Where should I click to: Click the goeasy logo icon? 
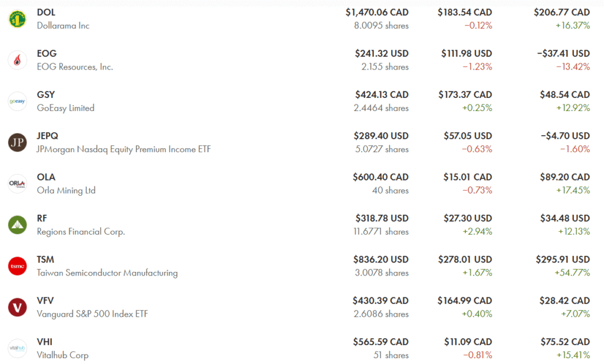coord(17,101)
